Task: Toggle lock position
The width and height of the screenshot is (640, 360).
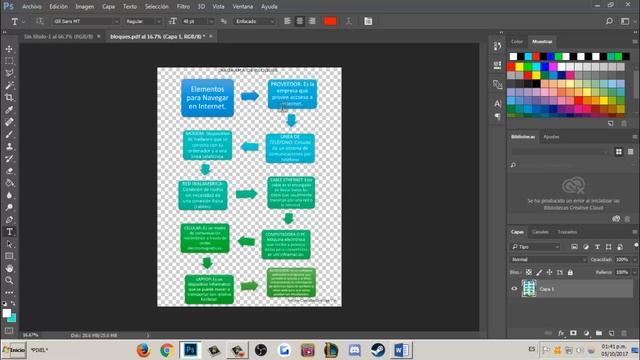Action: 549,272
